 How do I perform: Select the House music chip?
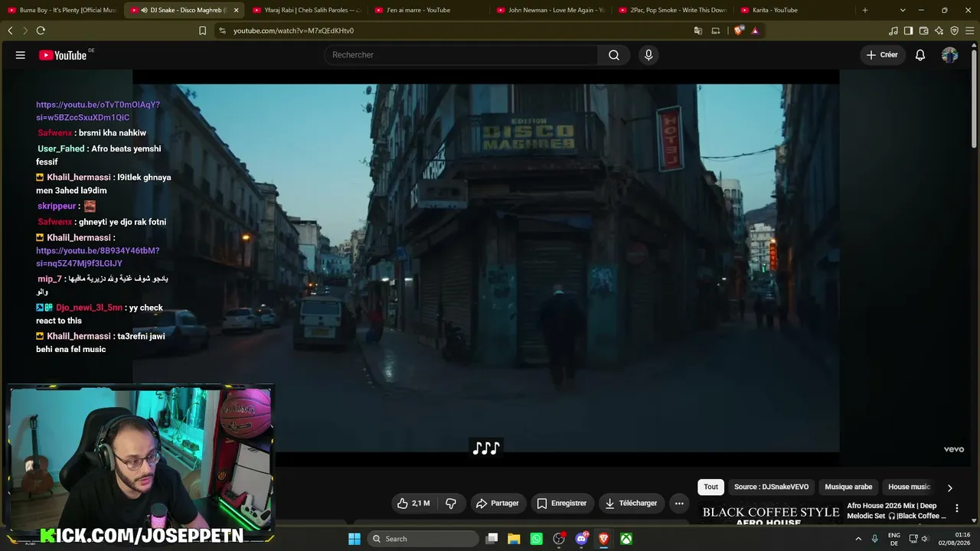tap(910, 487)
